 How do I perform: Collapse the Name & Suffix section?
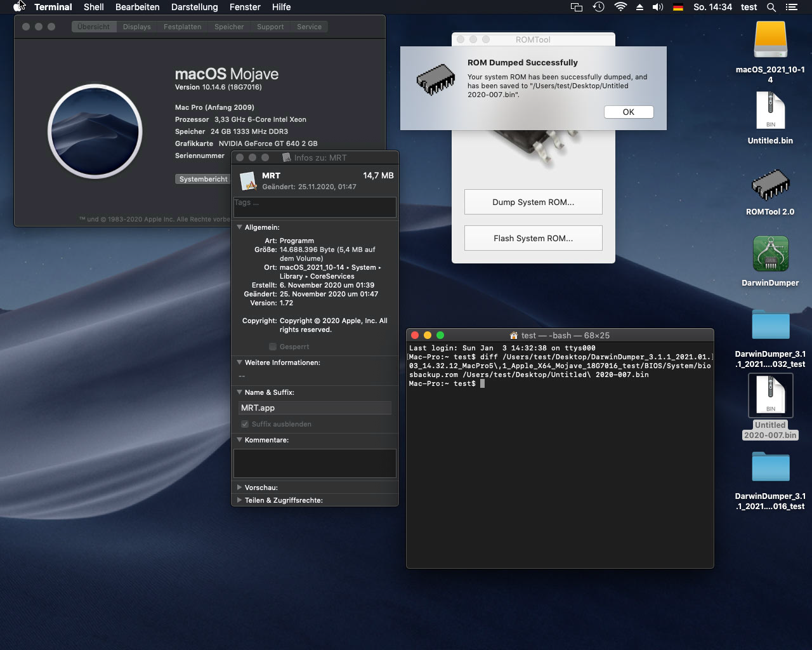pyautogui.click(x=239, y=392)
